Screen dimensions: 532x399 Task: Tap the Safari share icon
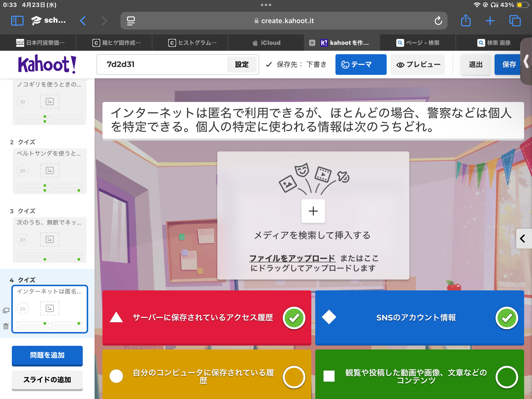click(465, 21)
